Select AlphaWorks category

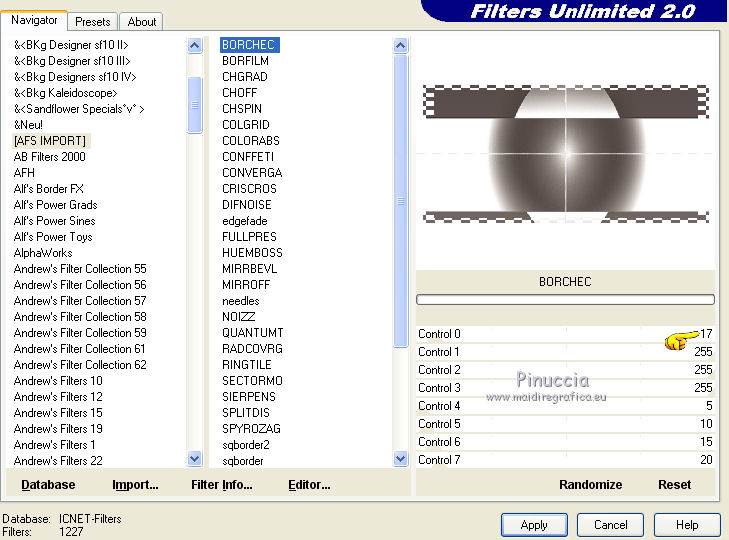(x=43, y=253)
